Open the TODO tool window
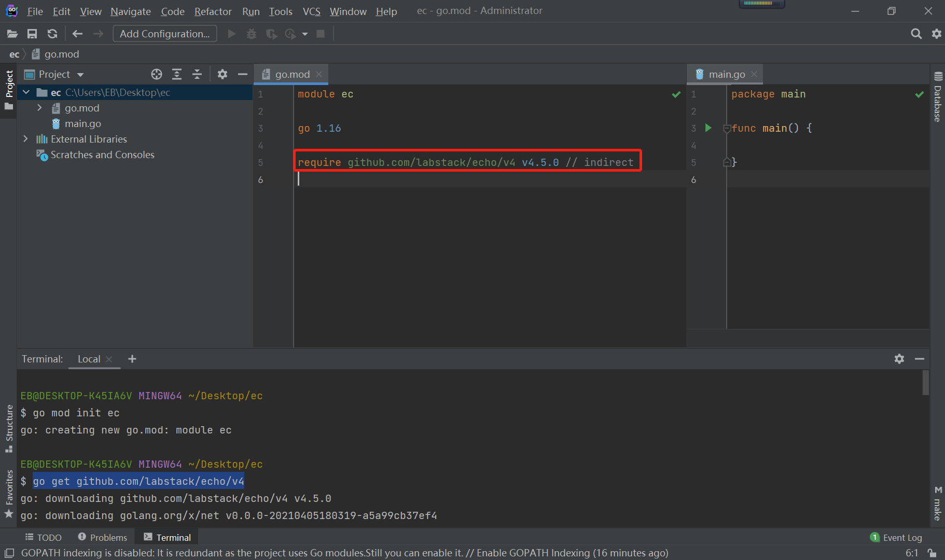The width and height of the screenshot is (945, 560). pyautogui.click(x=44, y=538)
